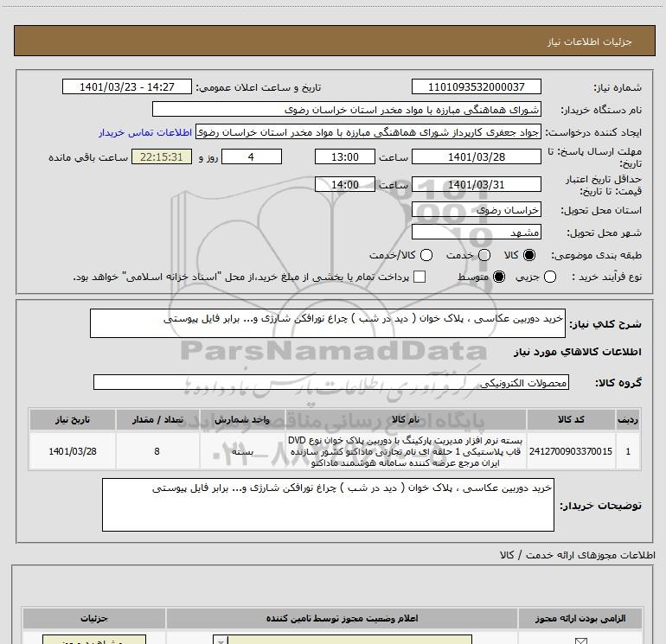Click the buyer notes text area
Viewport: 666px width, 644px height.
(x=328, y=504)
